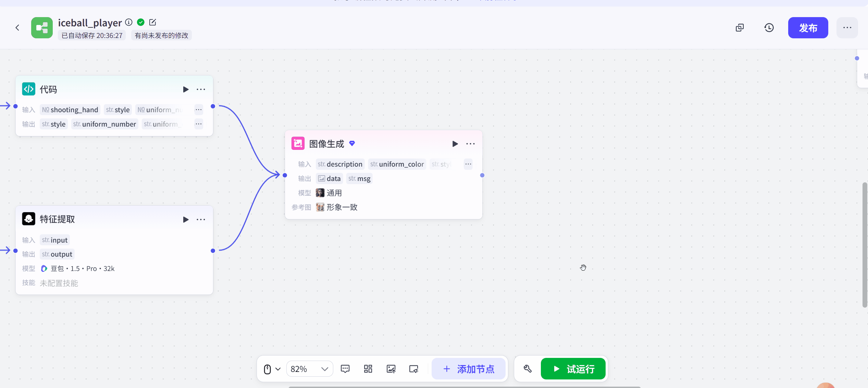Screen dimensions: 868x388
Task: Run the 特征提取 node with its play icon
Action: pos(186,219)
